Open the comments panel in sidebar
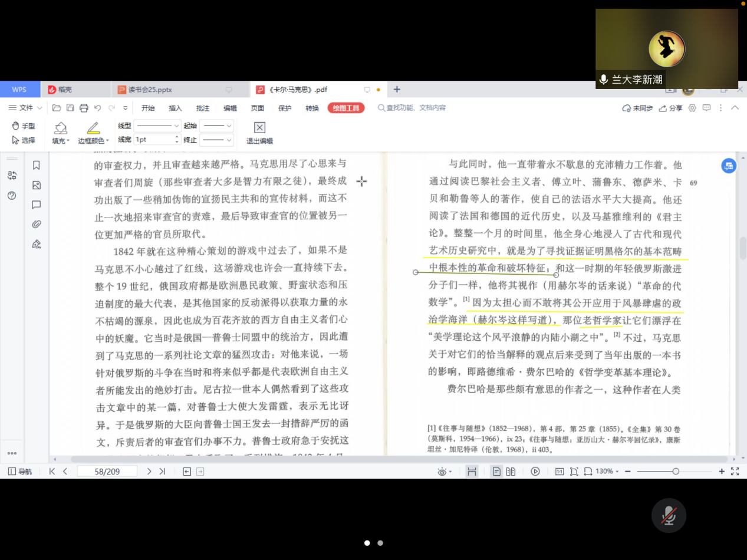 pyautogui.click(x=37, y=205)
